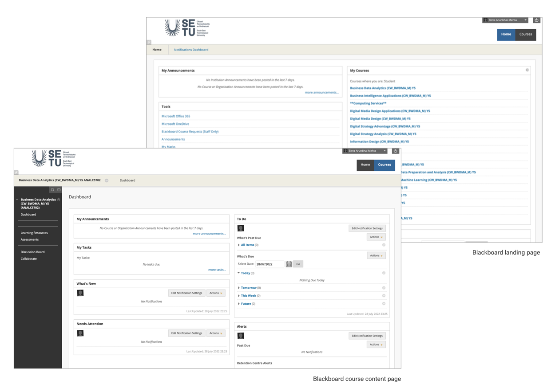
Task: Open Actions menu in Needs Attention
Action: click(216, 333)
